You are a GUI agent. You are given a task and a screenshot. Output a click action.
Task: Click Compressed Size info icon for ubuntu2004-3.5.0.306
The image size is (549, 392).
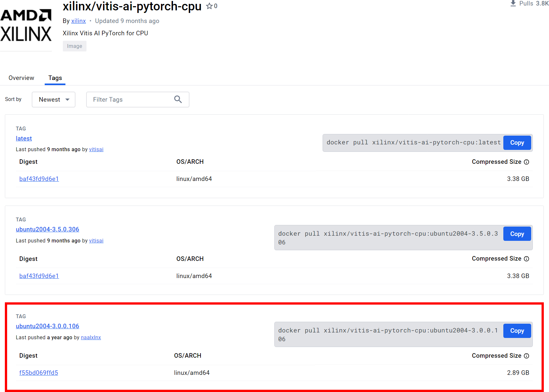[x=527, y=259]
